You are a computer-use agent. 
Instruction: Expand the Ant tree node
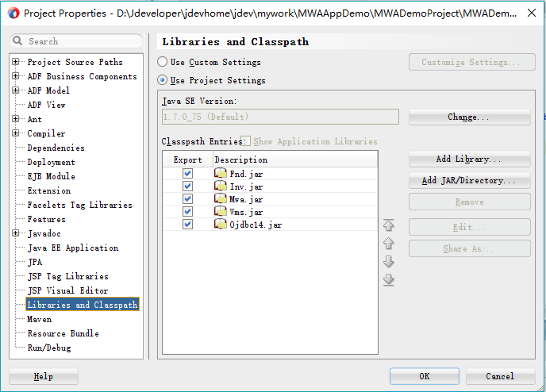(15, 119)
